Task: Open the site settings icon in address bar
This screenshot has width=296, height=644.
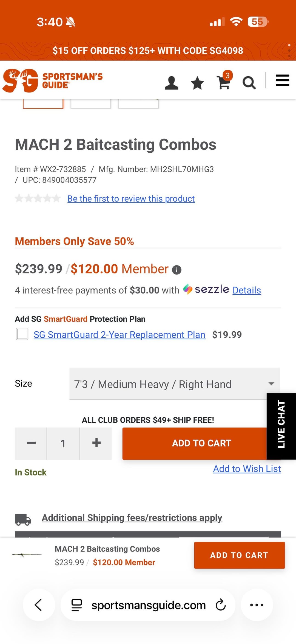Action: click(77, 605)
